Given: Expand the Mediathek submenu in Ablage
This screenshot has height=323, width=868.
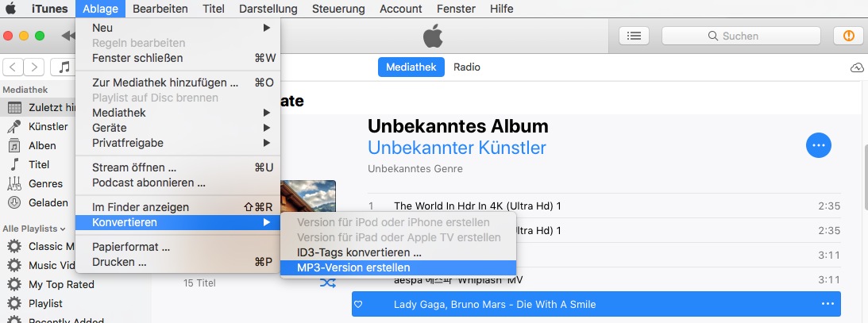Looking at the screenshot, I should [x=178, y=113].
